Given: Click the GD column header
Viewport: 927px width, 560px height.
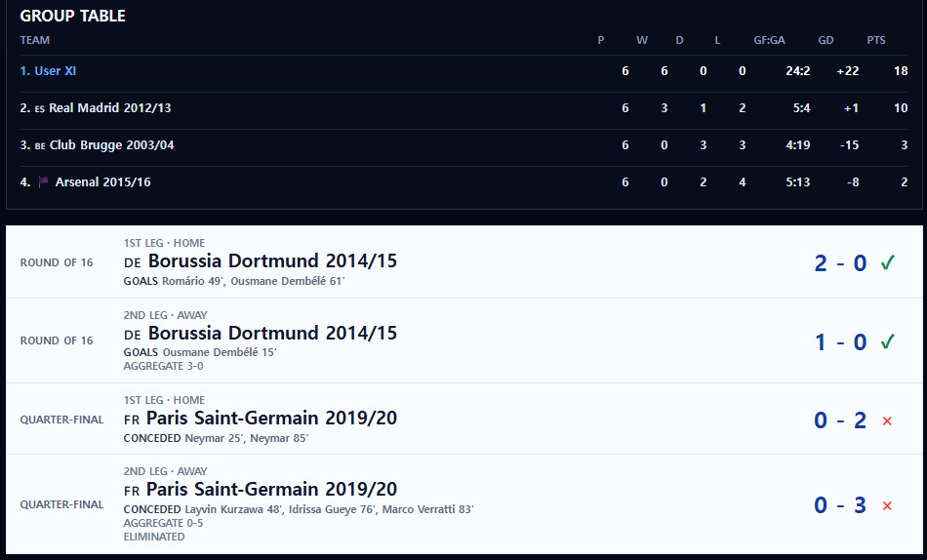Looking at the screenshot, I should 826,40.
